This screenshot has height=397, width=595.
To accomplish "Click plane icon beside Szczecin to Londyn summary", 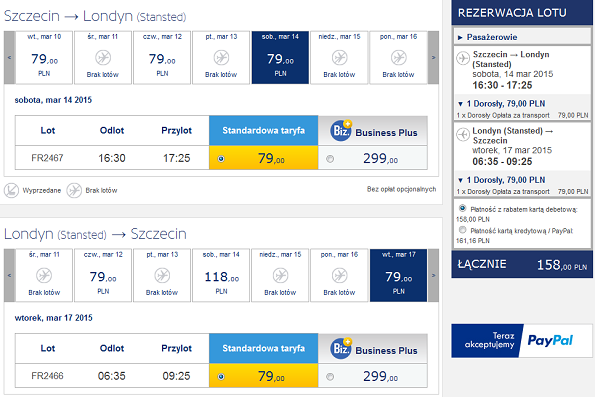I will [x=463, y=58].
